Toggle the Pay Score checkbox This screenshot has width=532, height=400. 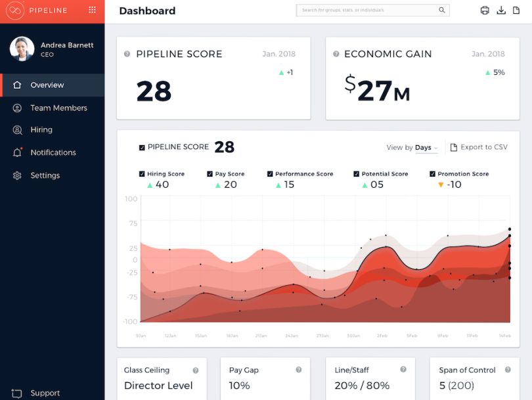[x=210, y=174]
